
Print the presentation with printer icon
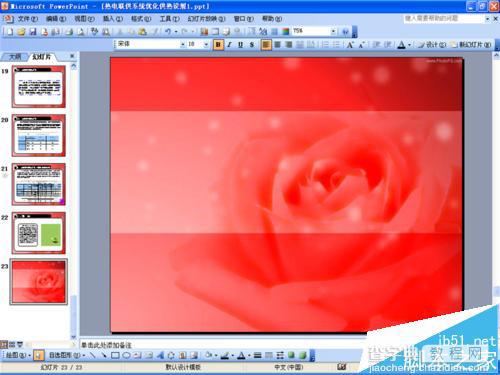69,32
